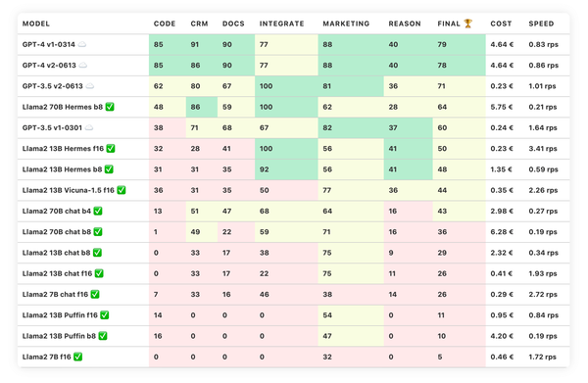The image size is (588, 383).
Task: Click green check icon for Llama2 13B Vicuna-1.5 f16
Action: 122,190
